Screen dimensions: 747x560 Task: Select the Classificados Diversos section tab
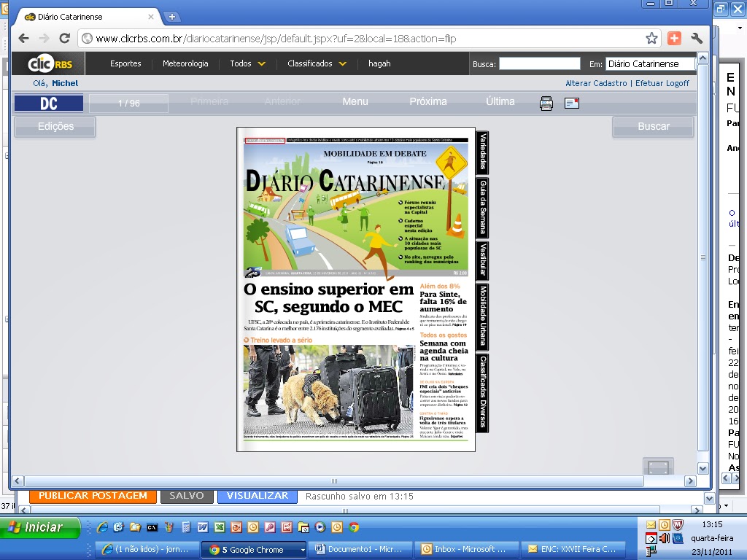pos(483,392)
